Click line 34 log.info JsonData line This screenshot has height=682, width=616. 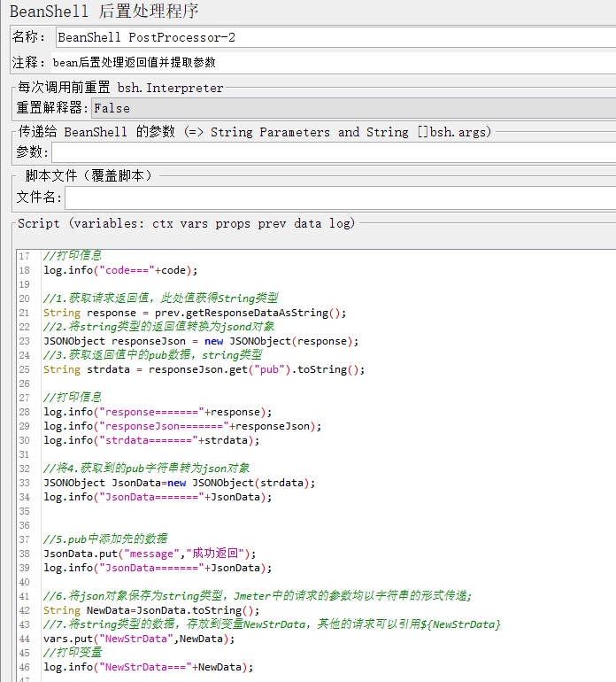click(x=158, y=497)
